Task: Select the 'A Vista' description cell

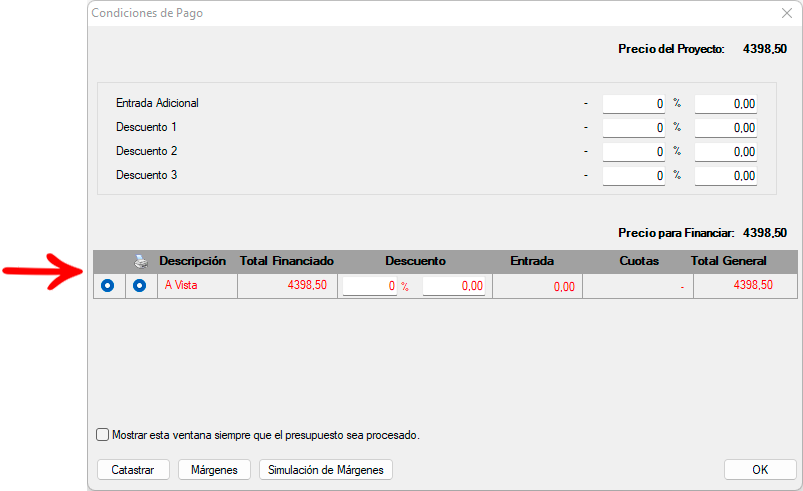Action: [197, 286]
